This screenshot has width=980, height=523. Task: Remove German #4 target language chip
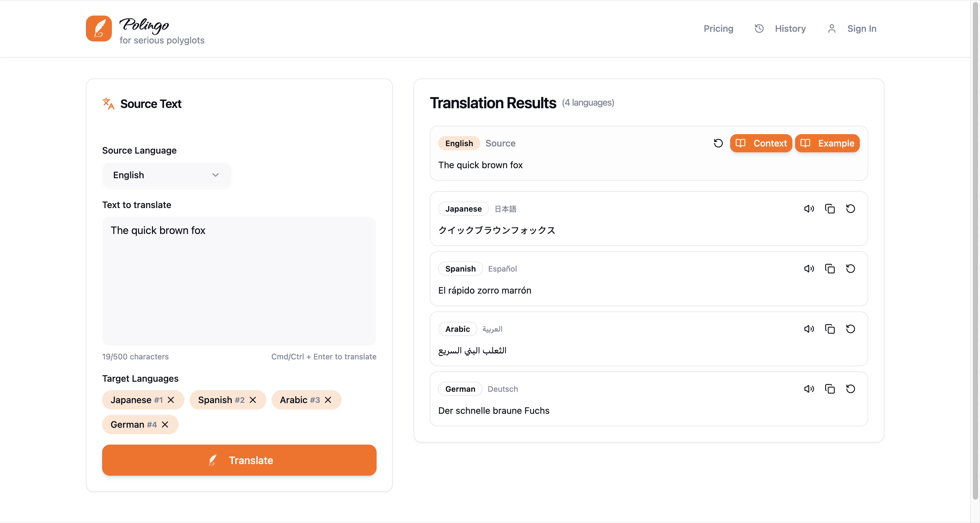tap(165, 424)
